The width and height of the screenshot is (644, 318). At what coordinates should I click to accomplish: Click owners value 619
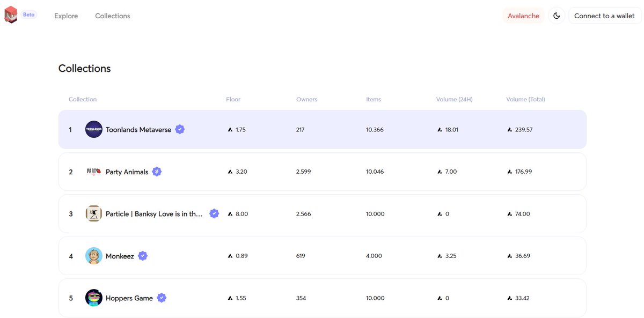coord(301,256)
